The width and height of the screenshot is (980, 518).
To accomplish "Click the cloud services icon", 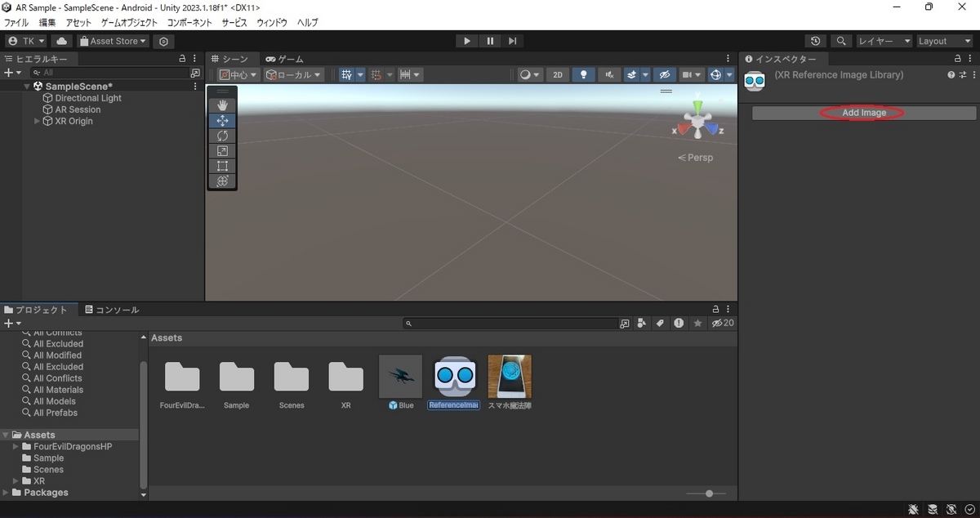I will [62, 41].
